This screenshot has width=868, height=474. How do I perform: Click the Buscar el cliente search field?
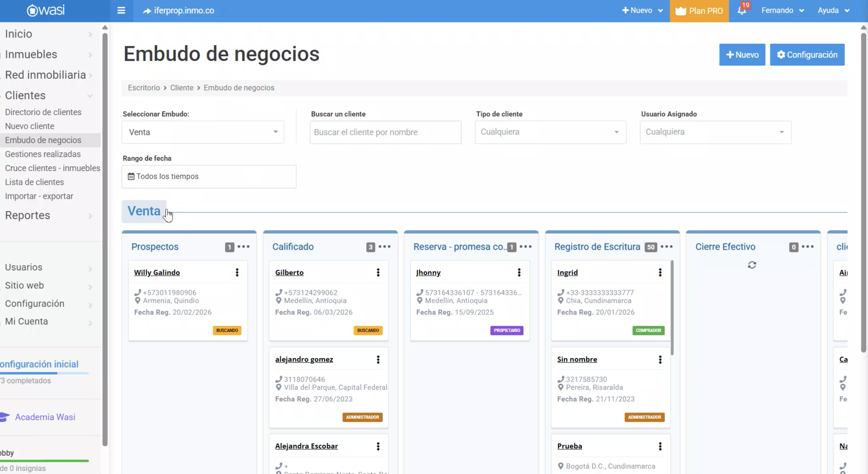pyautogui.click(x=385, y=132)
